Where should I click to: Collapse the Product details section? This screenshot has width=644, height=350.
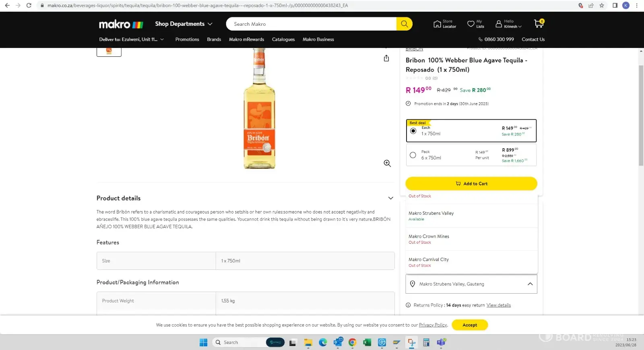click(x=390, y=198)
